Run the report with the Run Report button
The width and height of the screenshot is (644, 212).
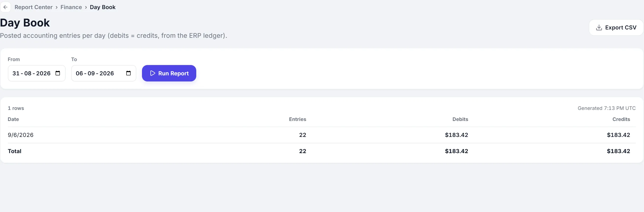point(169,73)
